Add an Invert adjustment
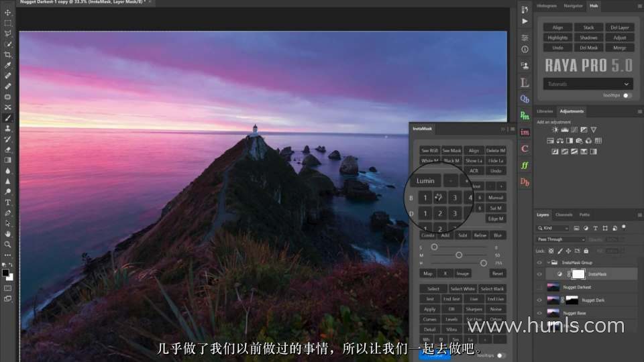 tap(555, 152)
